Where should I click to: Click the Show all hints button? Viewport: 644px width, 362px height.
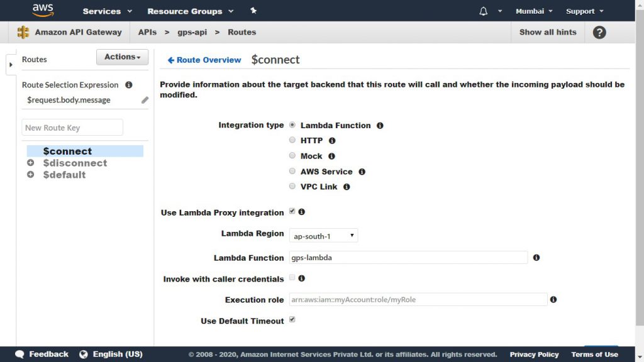click(547, 32)
